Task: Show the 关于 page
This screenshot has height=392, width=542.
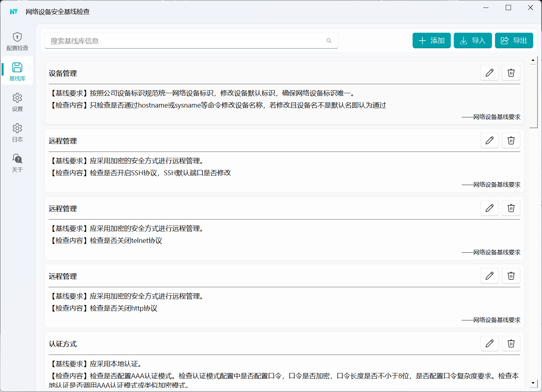Action: [17, 163]
